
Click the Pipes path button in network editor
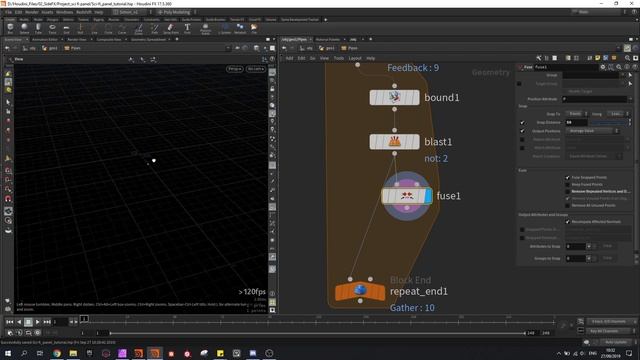(x=350, y=48)
